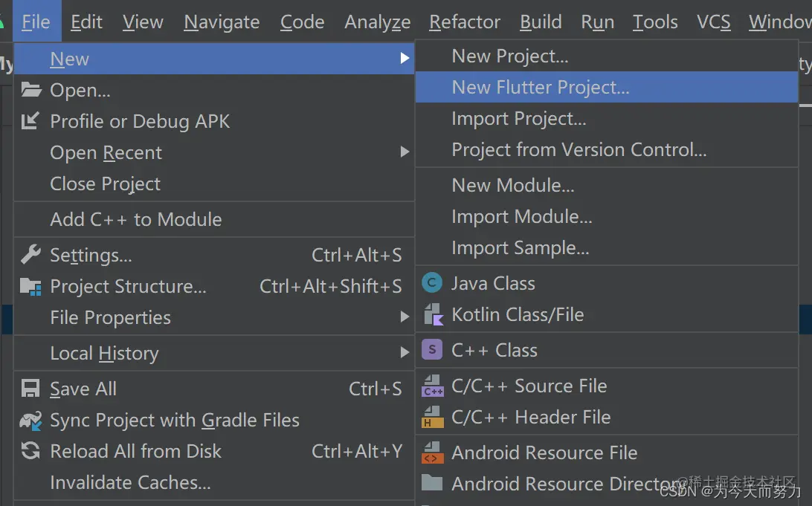Viewport: 812px width, 506px height.
Task: Click the Android Resource File icon
Action: pos(432,453)
